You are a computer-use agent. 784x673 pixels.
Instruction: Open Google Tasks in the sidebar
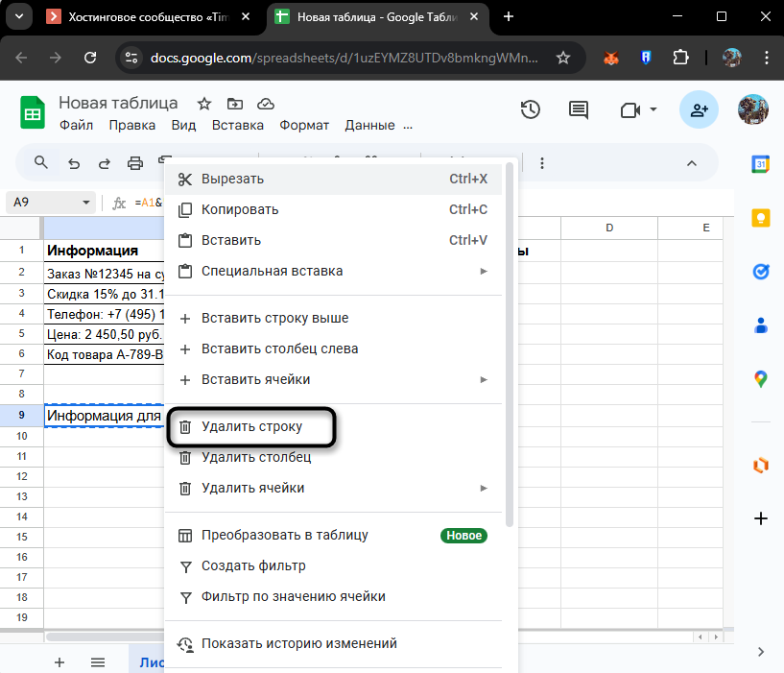tap(760, 272)
